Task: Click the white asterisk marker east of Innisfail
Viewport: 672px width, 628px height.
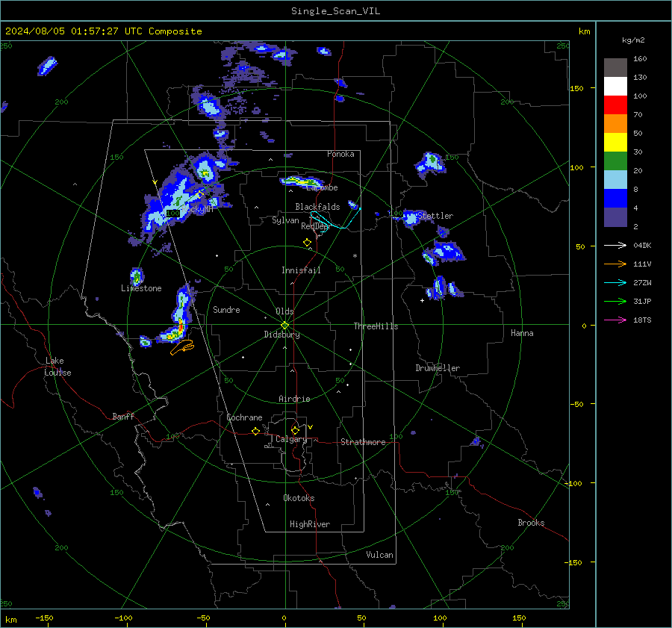Action: coord(355,256)
